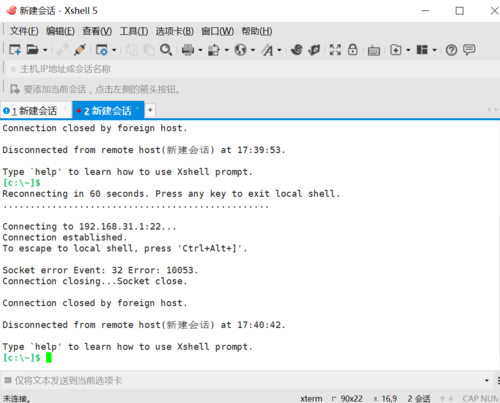Click the speech bubble feedback icon
This screenshot has height=403, width=500.
point(469,50)
